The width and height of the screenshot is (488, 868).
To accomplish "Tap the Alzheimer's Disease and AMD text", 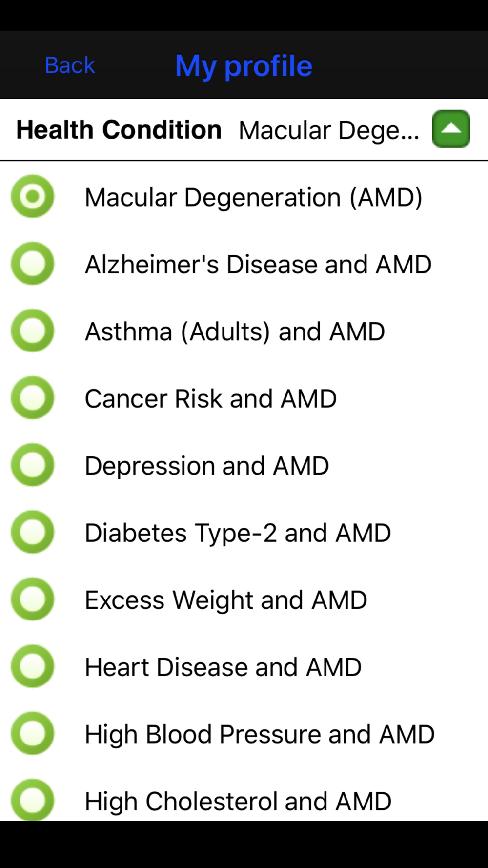I will click(258, 264).
